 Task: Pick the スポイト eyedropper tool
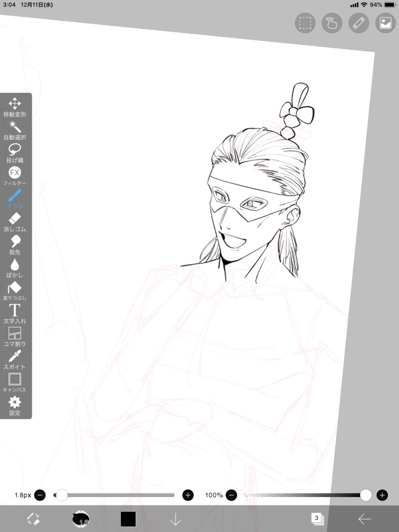coord(14,360)
